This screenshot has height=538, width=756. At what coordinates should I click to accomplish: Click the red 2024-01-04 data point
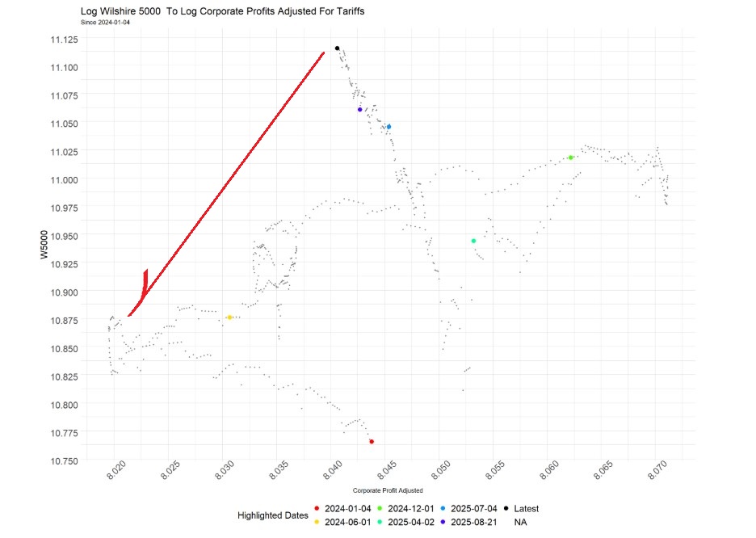point(372,442)
